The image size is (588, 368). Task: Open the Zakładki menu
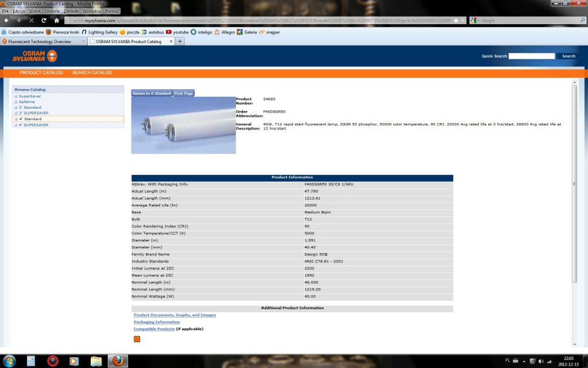pos(71,11)
